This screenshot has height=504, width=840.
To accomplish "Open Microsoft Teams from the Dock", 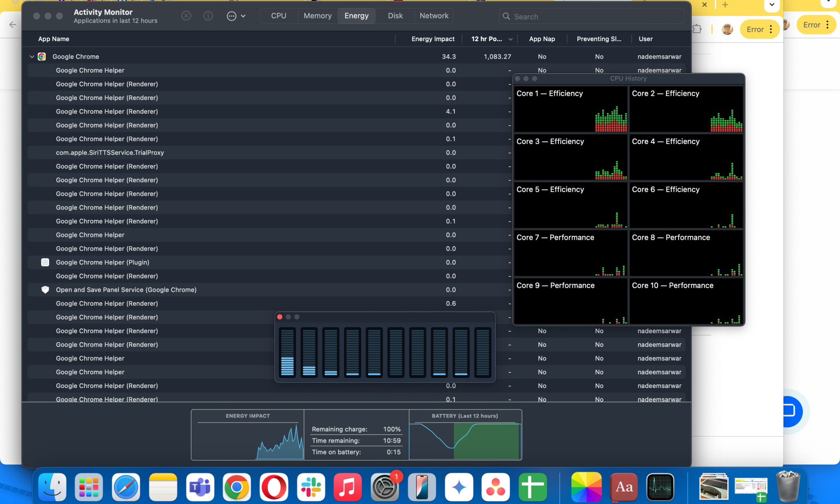I will [200, 487].
